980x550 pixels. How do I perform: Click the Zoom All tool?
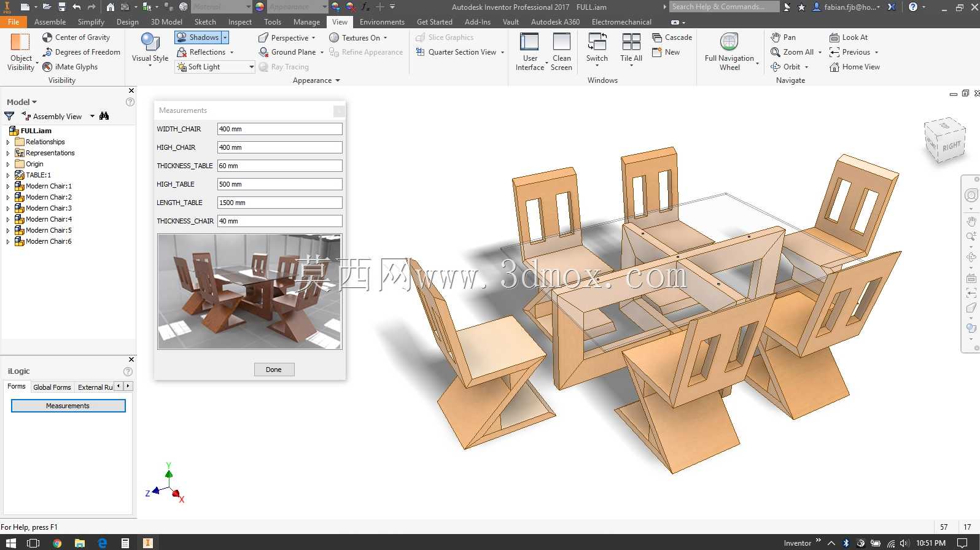(792, 52)
